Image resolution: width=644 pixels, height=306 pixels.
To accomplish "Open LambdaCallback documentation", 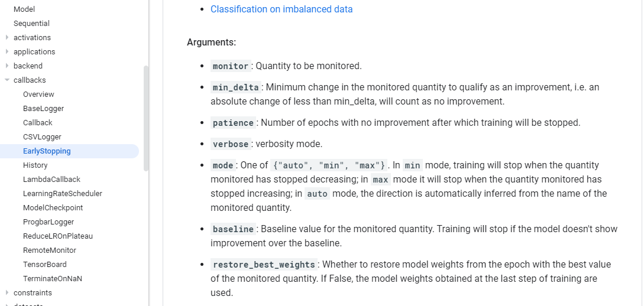I will pyautogui.click(x=51, y=180).
